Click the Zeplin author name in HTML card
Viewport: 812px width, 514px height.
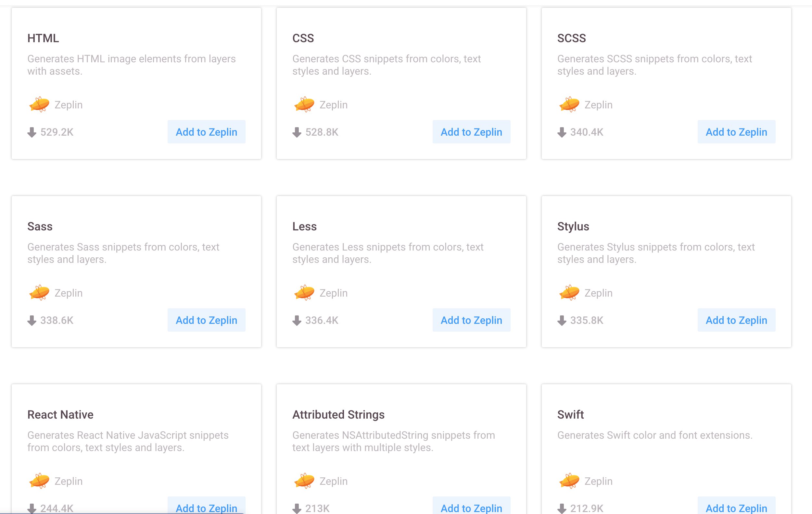tap(69, 105)
